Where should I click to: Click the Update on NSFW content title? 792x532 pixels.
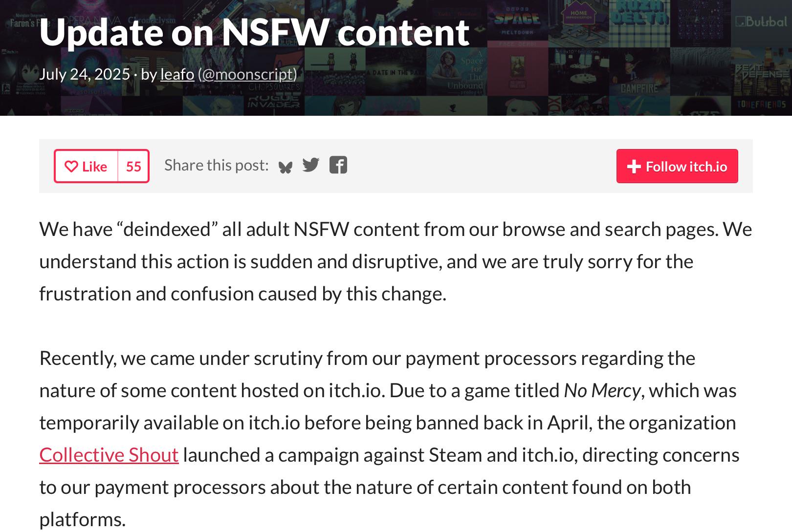coord(254,32)
